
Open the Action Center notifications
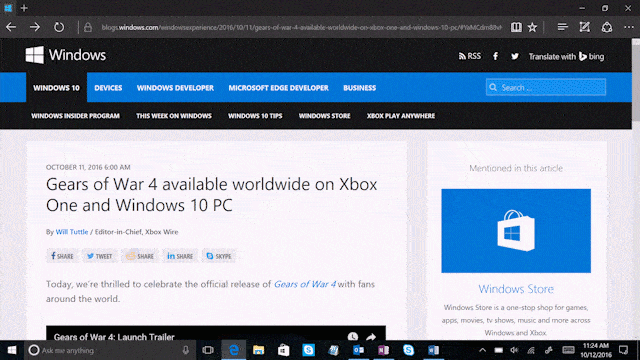pos(623,350)
